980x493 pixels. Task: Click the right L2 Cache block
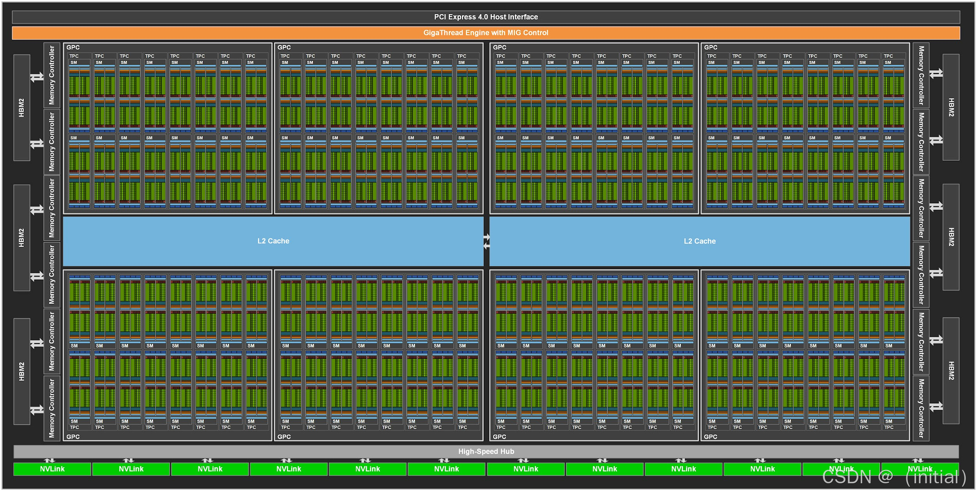tap(699, 241)
